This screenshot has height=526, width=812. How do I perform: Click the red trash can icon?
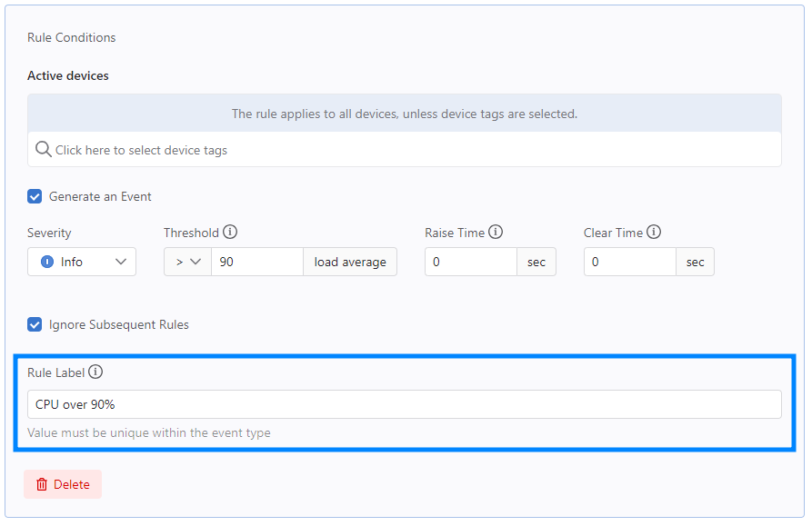(42, 484)
